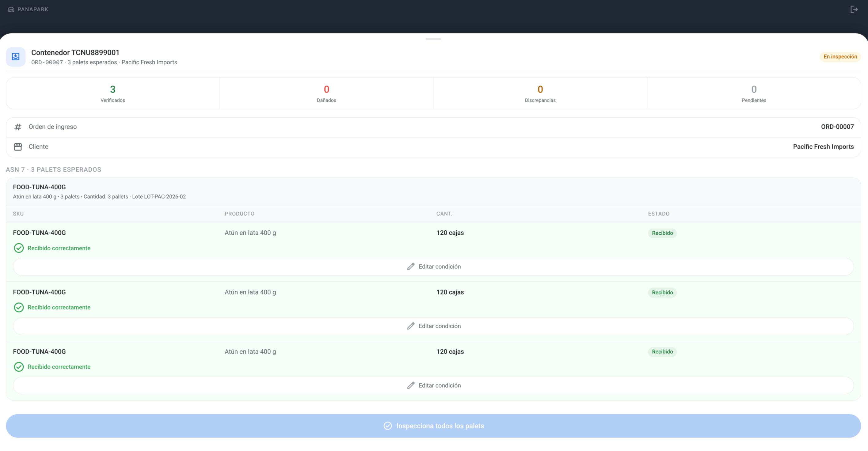The width and height of the screenshot is (868, 451).
Task: Click the second row Recibido badge
Action: tap(662, 292)
